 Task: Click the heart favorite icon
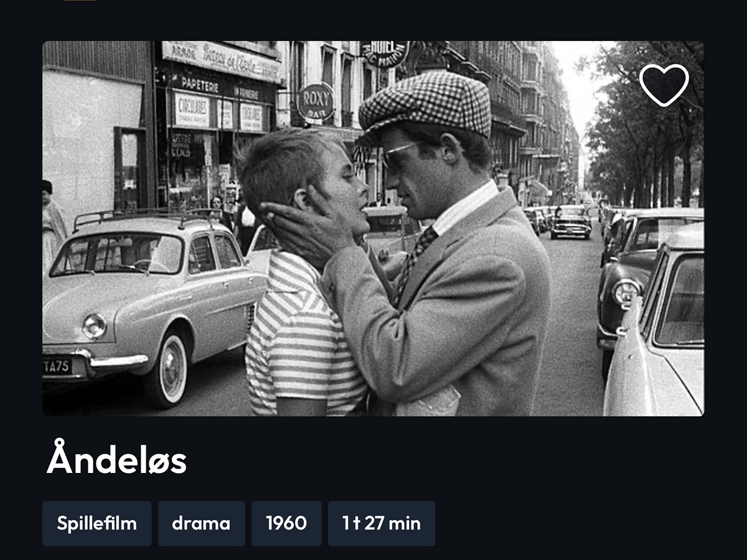tap(664, 85)
